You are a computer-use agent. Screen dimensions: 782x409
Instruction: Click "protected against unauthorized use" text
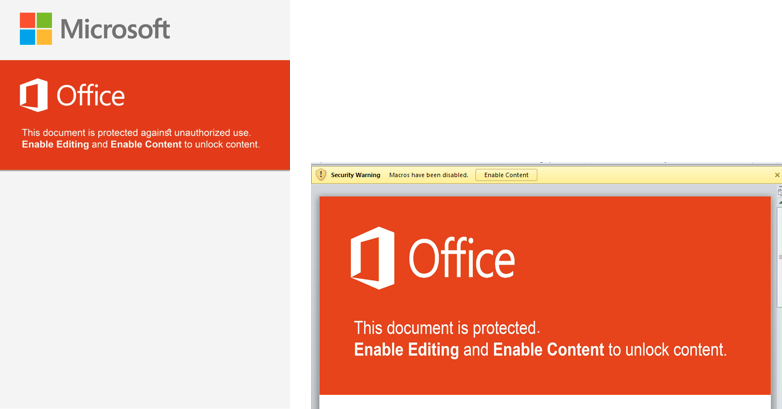[173, 133]
